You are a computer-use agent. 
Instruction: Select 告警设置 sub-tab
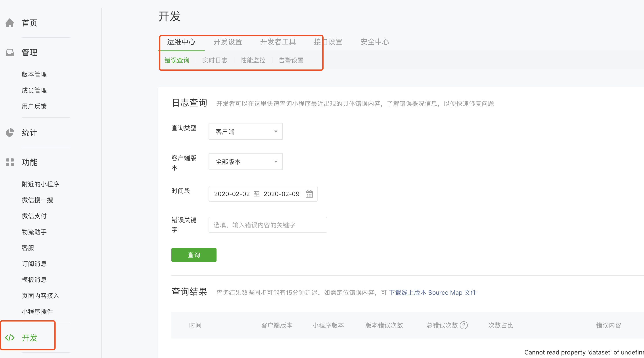pyautogui.click(x=291, y=60)
